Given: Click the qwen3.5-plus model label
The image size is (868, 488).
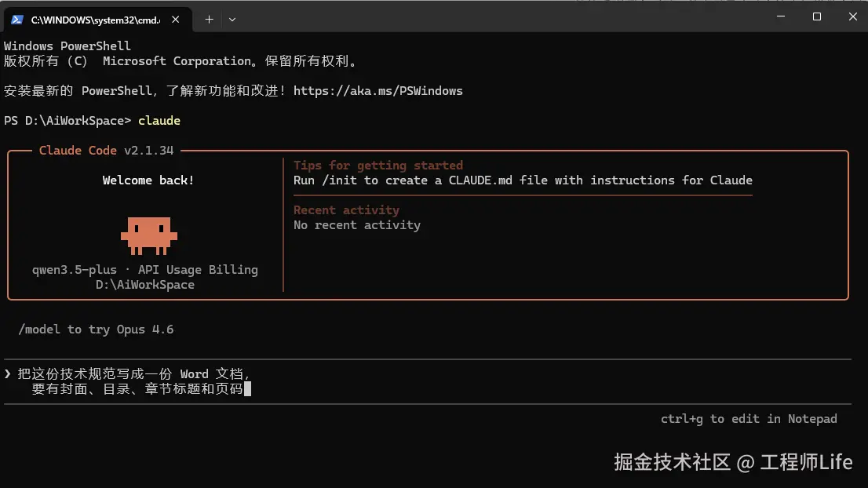Looking at the screenshot, I should pyautogui.click(x=74, y=270).
